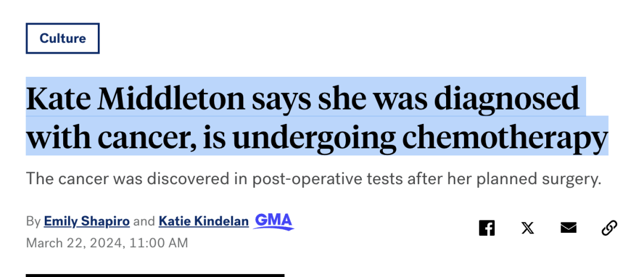This screenshot has width=644, height=277.
Task: Click the highlighted Kate Middleton headline
Action: (x=317, y=116)
